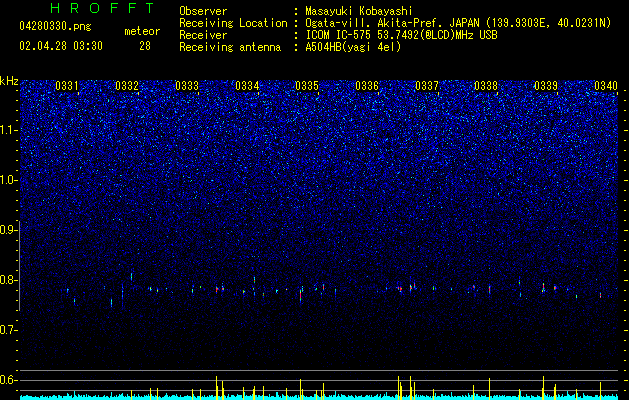
Task: Click the Receiver field label
Action: [203, 35]
